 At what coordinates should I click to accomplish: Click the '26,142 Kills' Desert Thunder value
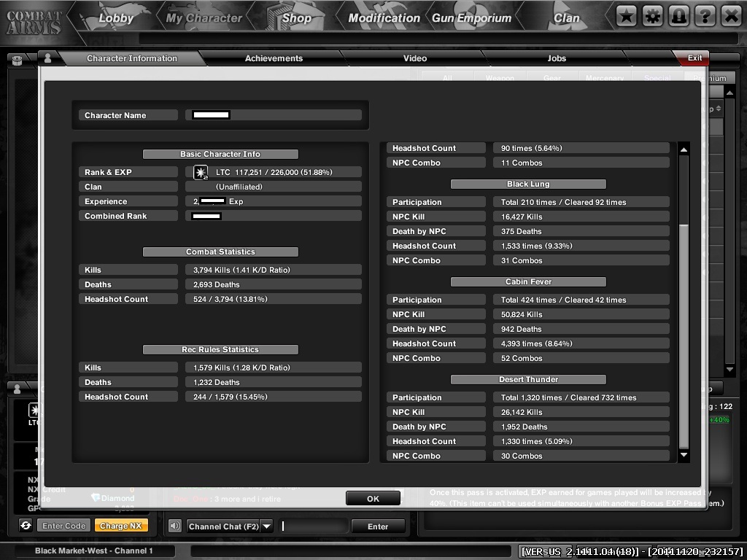point(522,412)
